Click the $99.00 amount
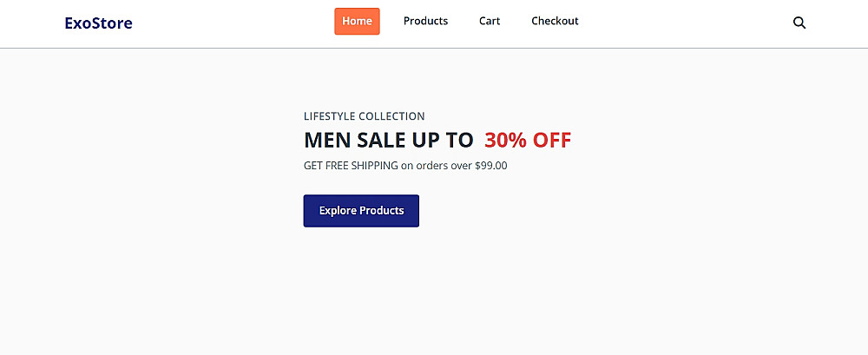 click(x=490, y=165)
